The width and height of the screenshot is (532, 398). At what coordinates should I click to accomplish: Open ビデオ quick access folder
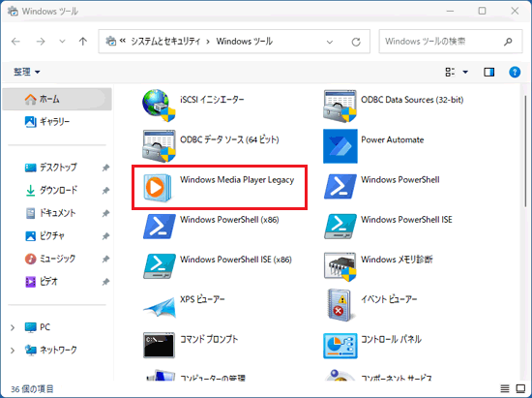[x=57, y=282]
